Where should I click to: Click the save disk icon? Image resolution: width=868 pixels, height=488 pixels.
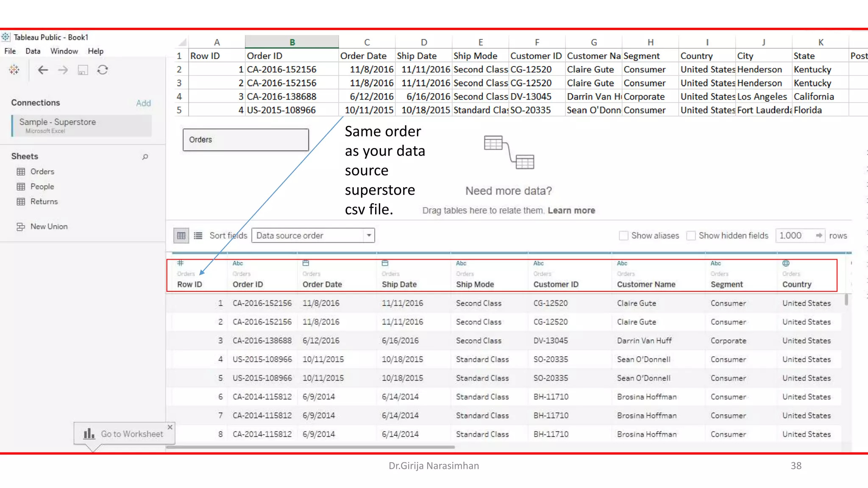click(83, 70)
